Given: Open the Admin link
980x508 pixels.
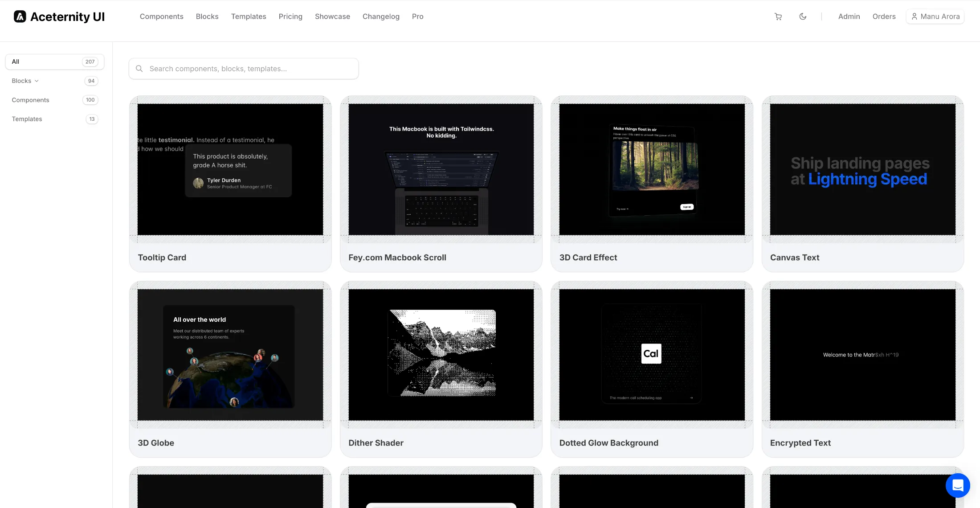Looking at the screenshot, I should pos(849,16).
